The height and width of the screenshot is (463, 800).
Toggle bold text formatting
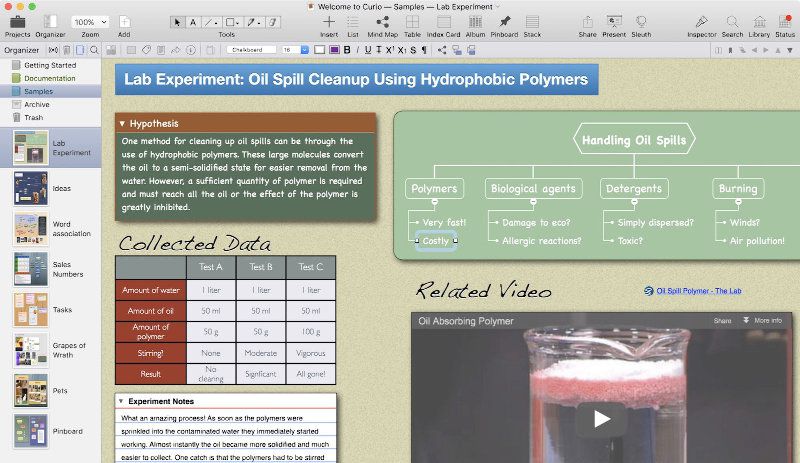347,49
